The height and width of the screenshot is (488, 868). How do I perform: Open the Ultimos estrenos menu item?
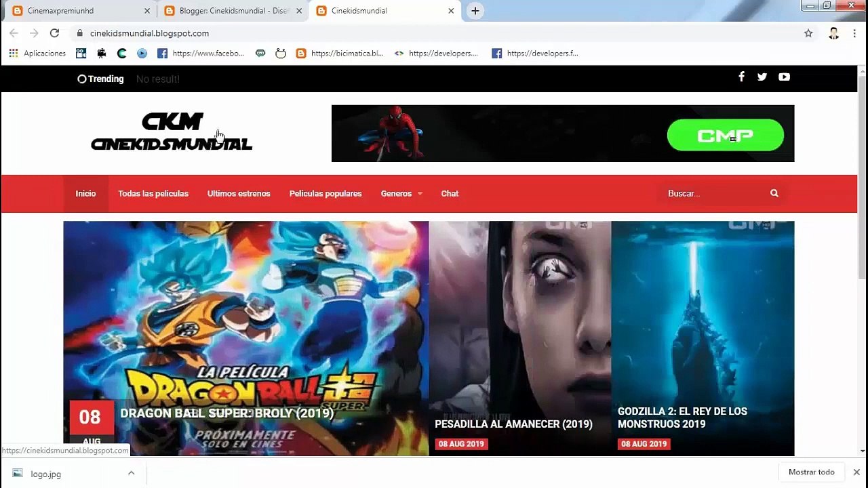click(x=239, y=193)
